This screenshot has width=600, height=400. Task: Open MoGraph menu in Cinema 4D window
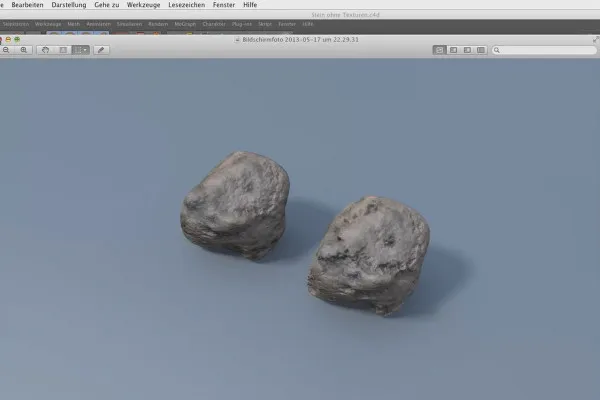point(185,24)
